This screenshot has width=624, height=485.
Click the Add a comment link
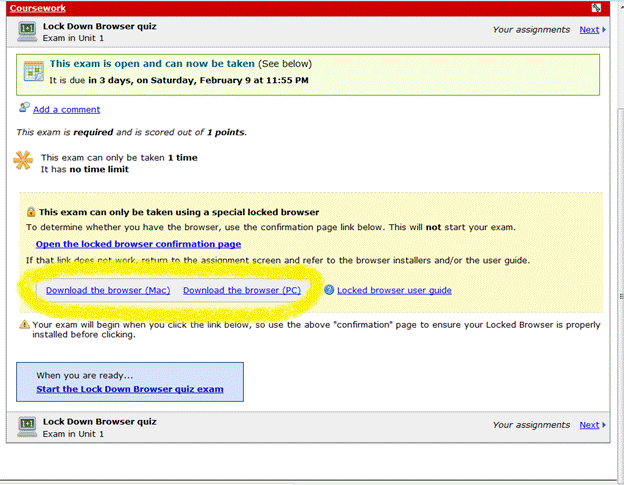pos(66,109)
